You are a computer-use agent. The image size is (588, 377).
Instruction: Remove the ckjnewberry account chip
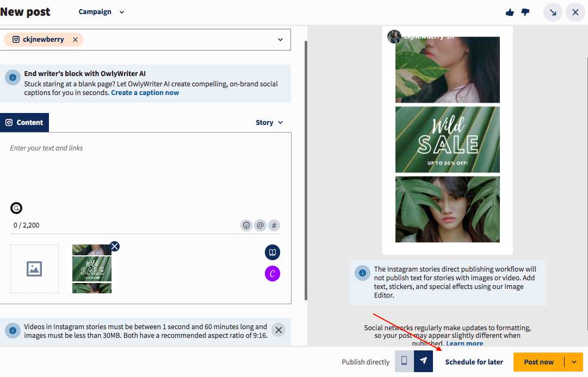pos(76,40)
